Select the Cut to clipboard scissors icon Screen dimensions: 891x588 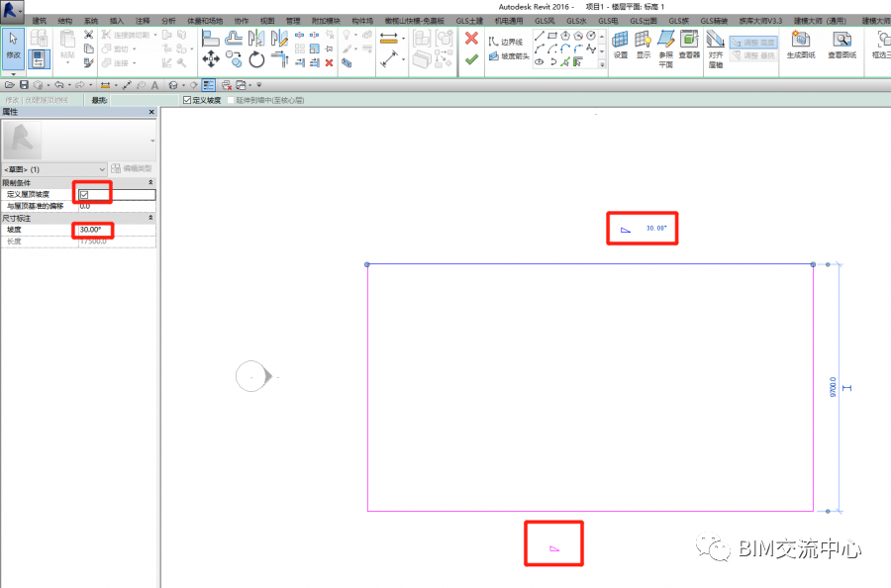click(89, 35)
